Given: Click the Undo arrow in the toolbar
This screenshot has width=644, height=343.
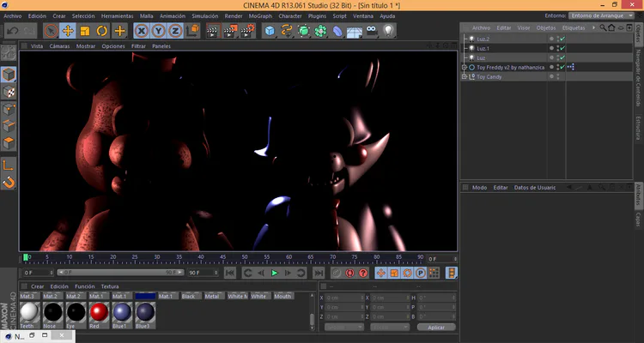Looking at the screenshot, I should (12, 31).
